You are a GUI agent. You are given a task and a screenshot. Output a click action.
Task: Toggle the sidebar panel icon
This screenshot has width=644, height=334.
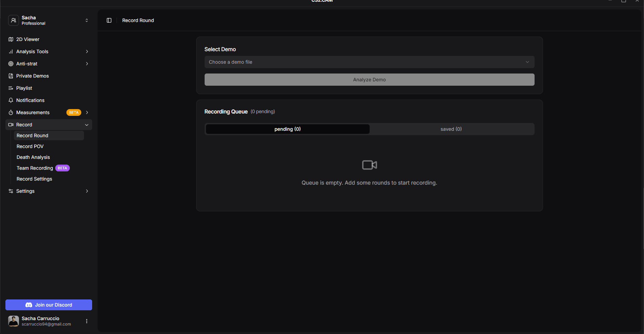point(109,20)
